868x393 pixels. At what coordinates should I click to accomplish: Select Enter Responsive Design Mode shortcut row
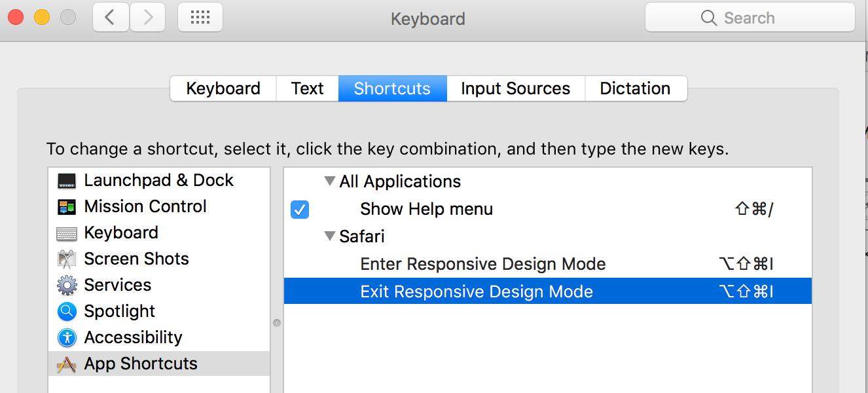(x=483, y=264)
